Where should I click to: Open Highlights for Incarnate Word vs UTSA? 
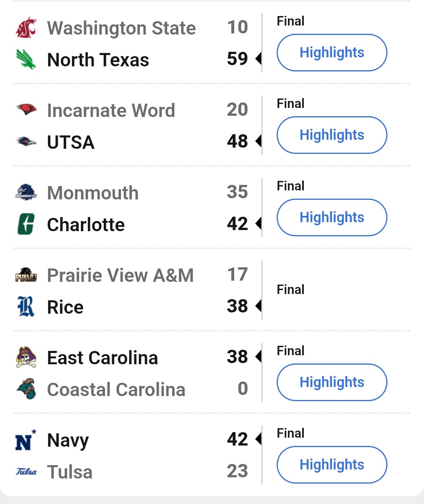332,135
